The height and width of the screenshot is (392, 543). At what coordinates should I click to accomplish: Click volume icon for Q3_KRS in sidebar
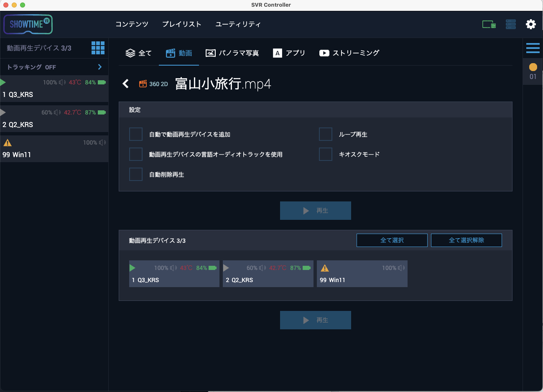pyautogui.click(x=62, y=82)
